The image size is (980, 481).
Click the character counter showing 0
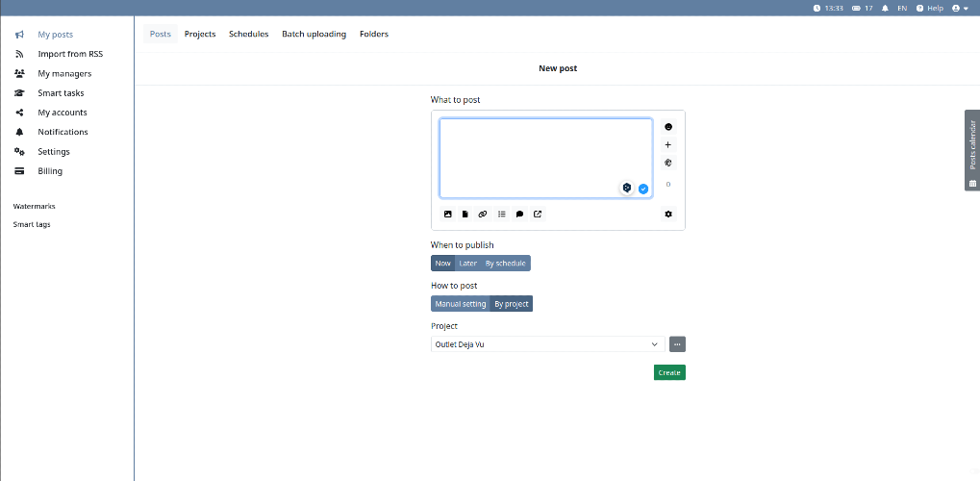pyautogui.click(x=668, y=185)
